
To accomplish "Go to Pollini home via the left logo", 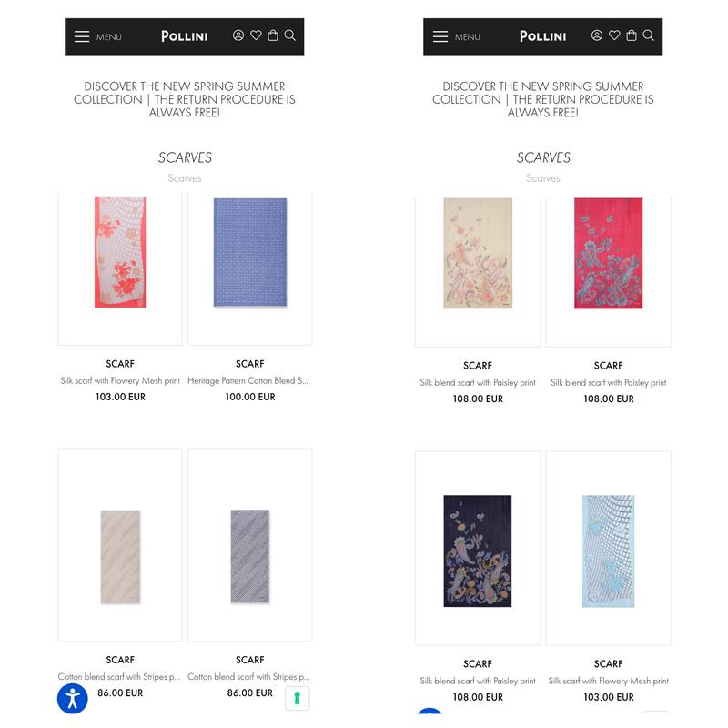I will tap(185, 36).
